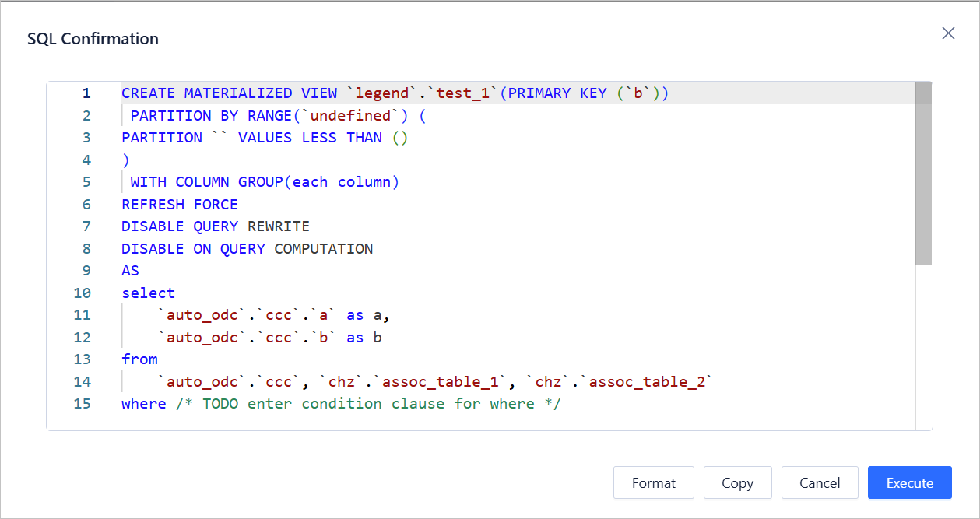Click line number 10 in gutter
This screenshot has width=980, height=519.
83,293
